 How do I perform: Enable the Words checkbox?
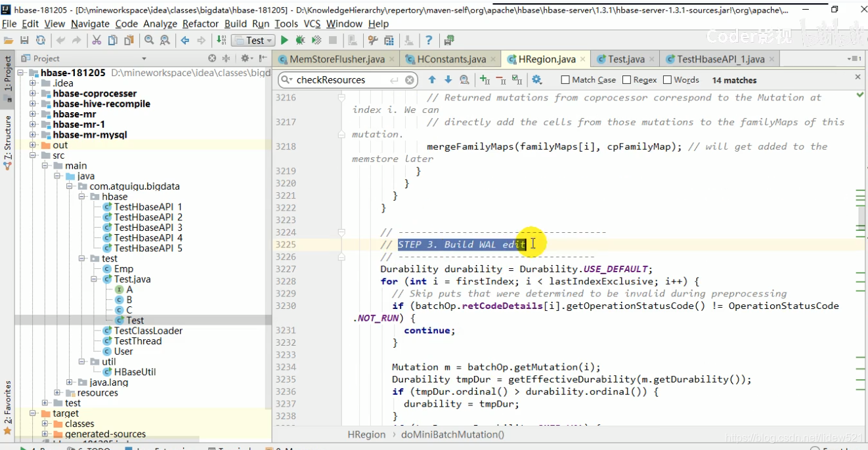(667, 80)
